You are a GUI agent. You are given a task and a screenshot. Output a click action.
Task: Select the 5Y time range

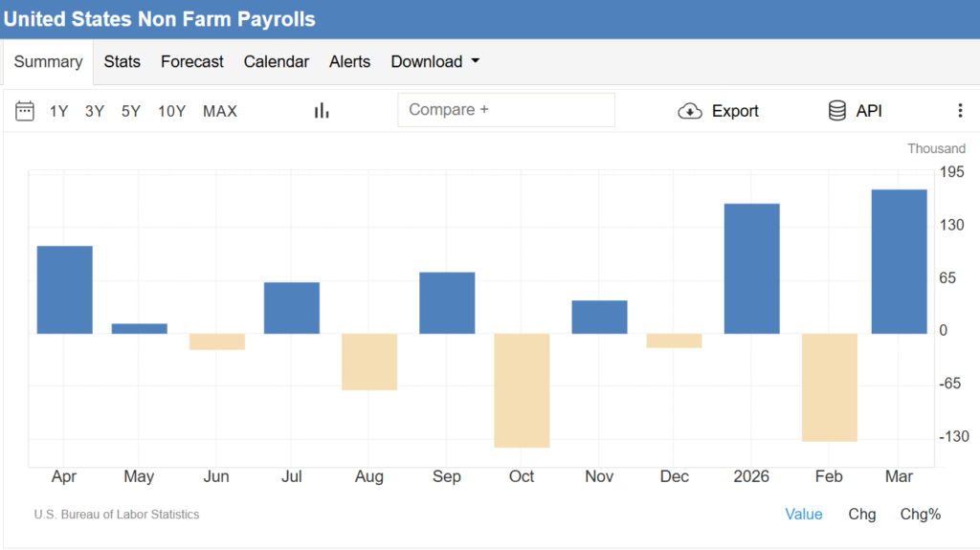[130, 111]
